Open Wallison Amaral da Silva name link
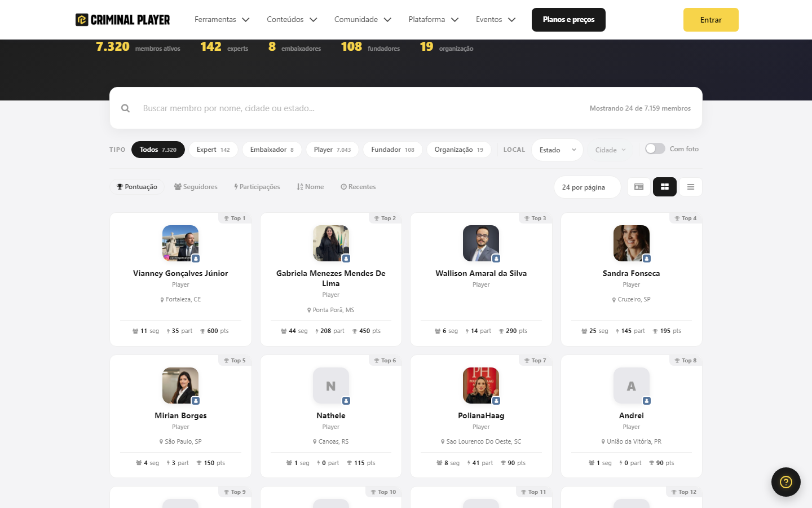The width and height of the screenshot is (812, 508). [481, 273]
